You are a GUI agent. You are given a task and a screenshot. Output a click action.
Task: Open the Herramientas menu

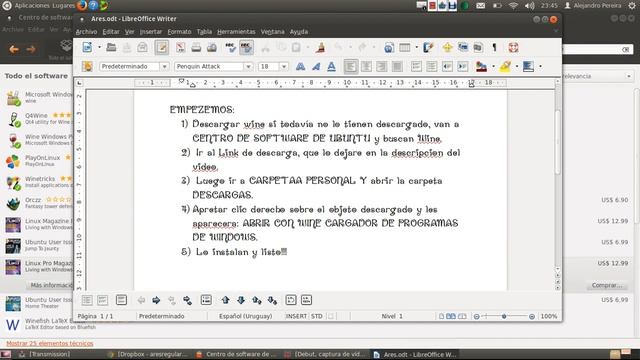(x=236, y=31)
